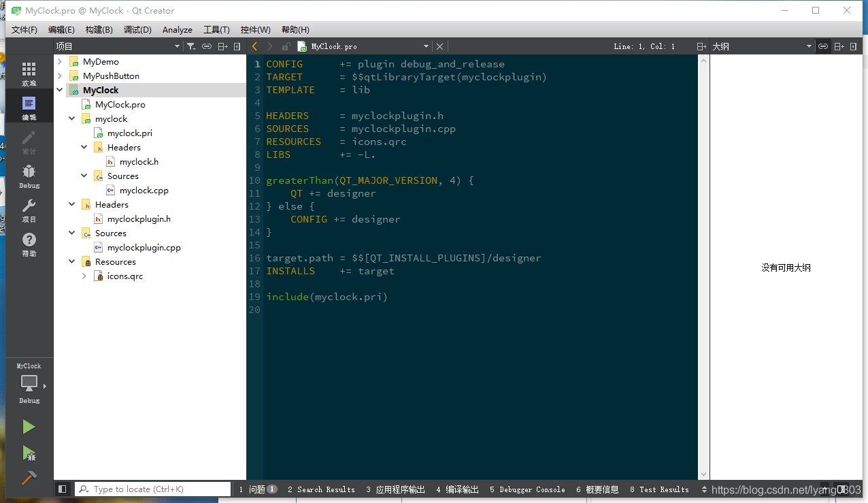Image resolution: width=868 pixels, height=503 pixels.
Task: Open the MyClock.pro open documents dropdown
Action: [363, 46]
